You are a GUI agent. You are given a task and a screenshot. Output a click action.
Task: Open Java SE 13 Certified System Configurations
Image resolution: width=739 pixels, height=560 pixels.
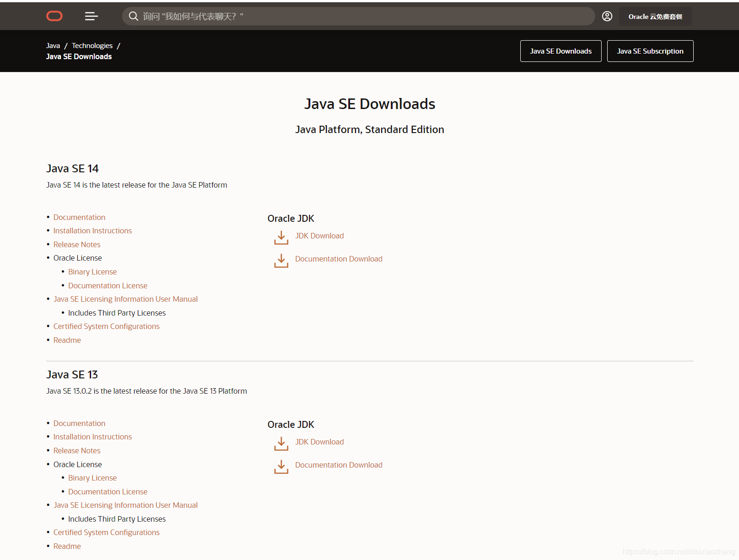click(x=106, y=532)
